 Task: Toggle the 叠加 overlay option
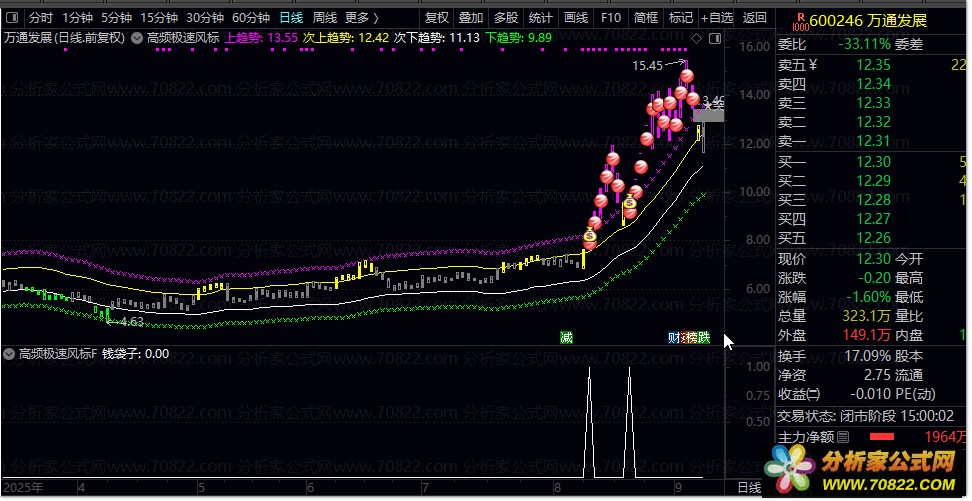click(x=470, y=17)
